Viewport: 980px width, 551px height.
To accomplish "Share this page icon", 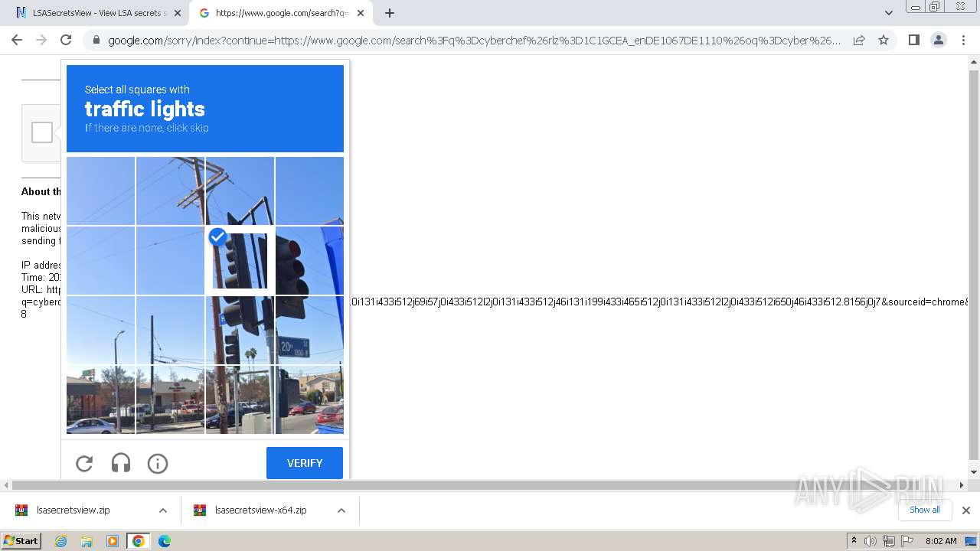I will pos(859,40).
